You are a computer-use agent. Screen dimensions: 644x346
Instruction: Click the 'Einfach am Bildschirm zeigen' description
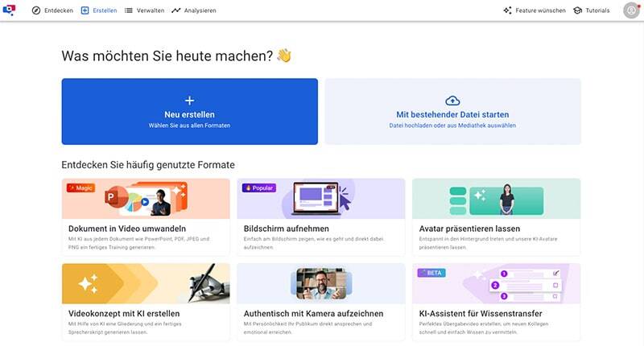pos(313,243)
